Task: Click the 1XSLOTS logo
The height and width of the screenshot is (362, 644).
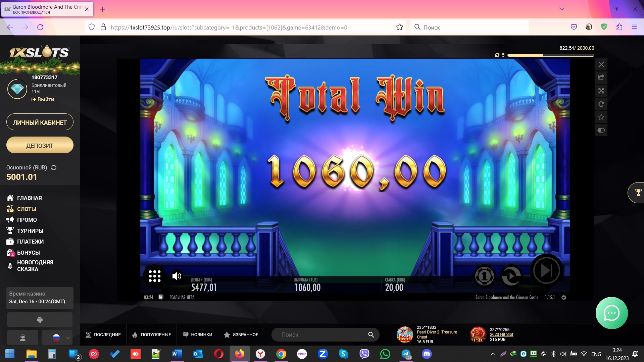Action: coord(39,52)
